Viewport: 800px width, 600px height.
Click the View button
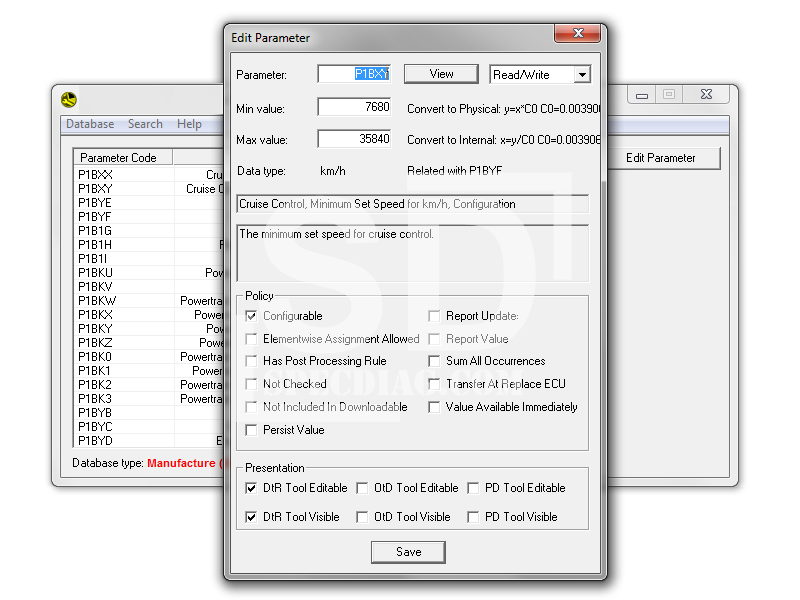point(441,74)
